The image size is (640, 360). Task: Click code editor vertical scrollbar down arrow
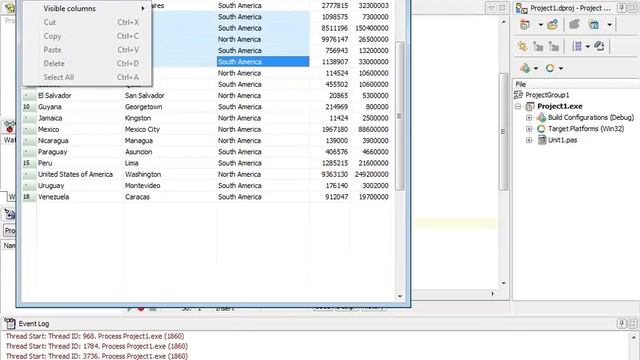coord(503,283)
